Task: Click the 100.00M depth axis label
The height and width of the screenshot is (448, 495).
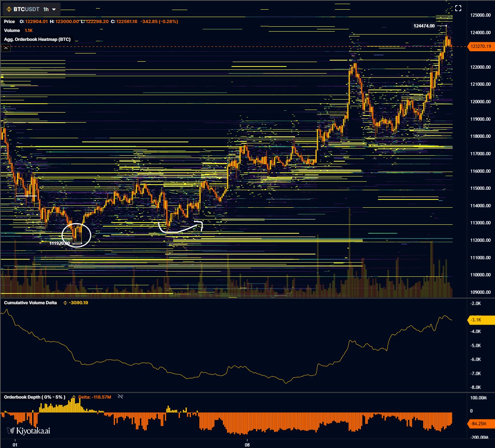Action: pos(479,398)
